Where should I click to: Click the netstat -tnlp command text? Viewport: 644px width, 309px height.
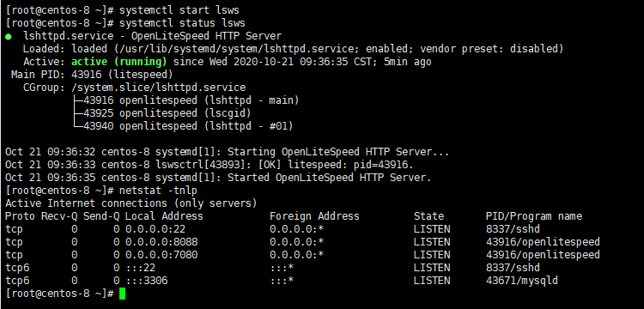pyautogui.click(x=158, y=191)
